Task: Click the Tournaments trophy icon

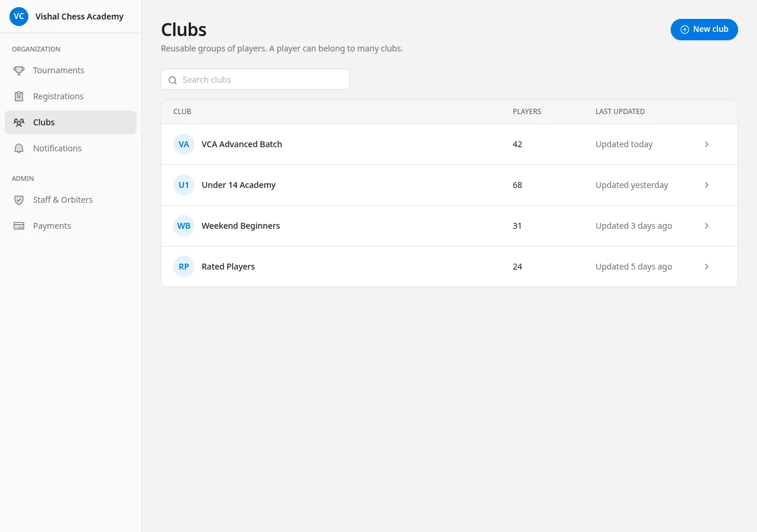Action: click(x=19, y=70)
